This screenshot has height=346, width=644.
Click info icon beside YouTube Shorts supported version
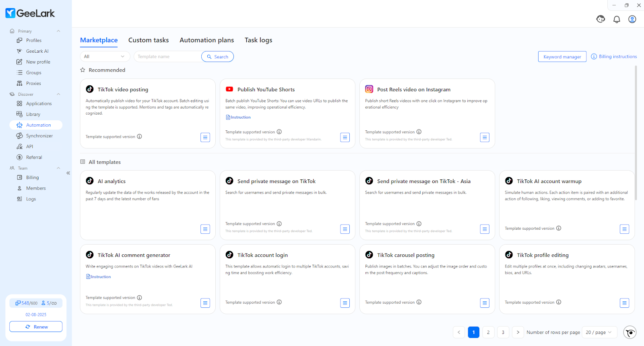coord(279,132)
